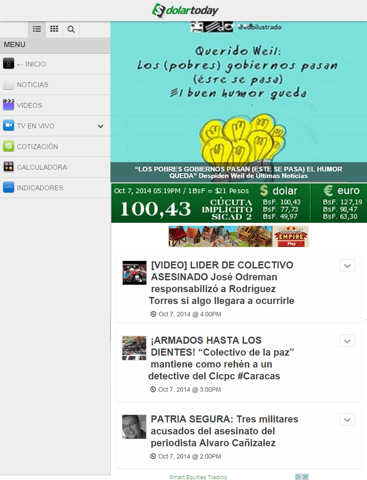The width and height of the screenshot is (367, 480).
Task: Click the SICAD 2 rate label
Action: click(231, 217)
